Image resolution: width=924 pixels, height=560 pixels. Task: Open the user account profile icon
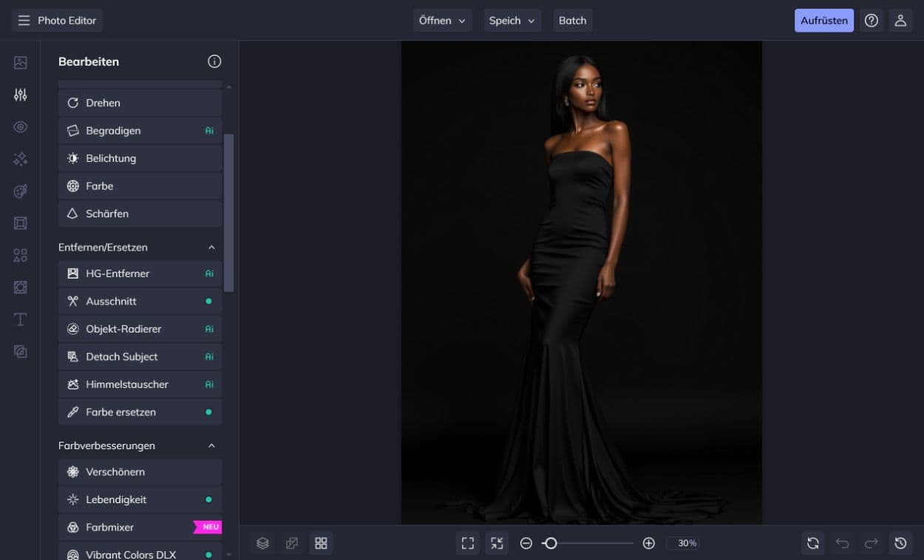click(x=900, y=21)
